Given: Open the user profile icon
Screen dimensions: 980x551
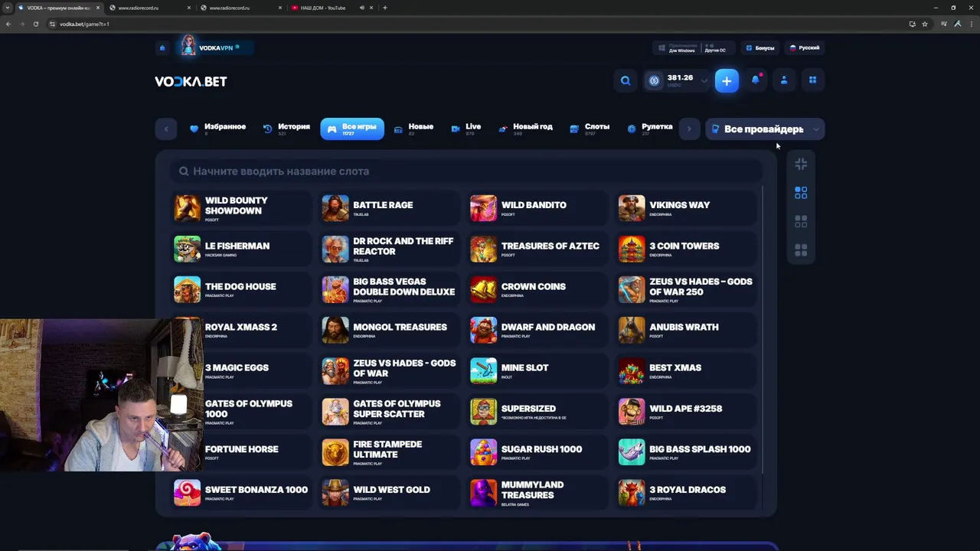Looking at the screenshot, I should tap(784, 80).
